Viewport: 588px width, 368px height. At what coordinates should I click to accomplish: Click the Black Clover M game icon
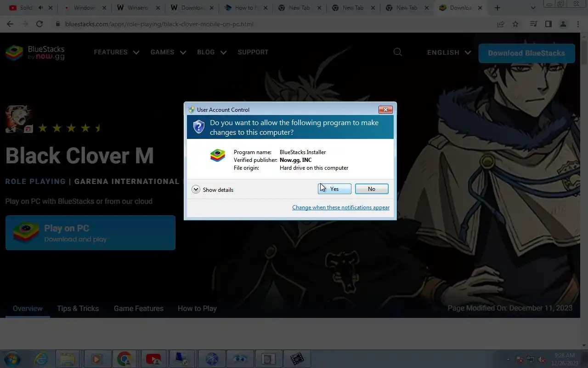[x=19, y=119]
